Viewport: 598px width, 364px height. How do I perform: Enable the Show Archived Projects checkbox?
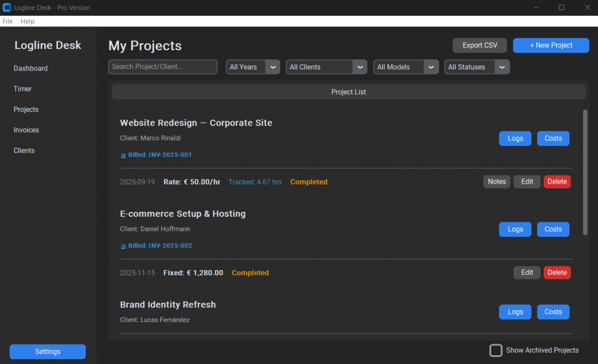496,350
